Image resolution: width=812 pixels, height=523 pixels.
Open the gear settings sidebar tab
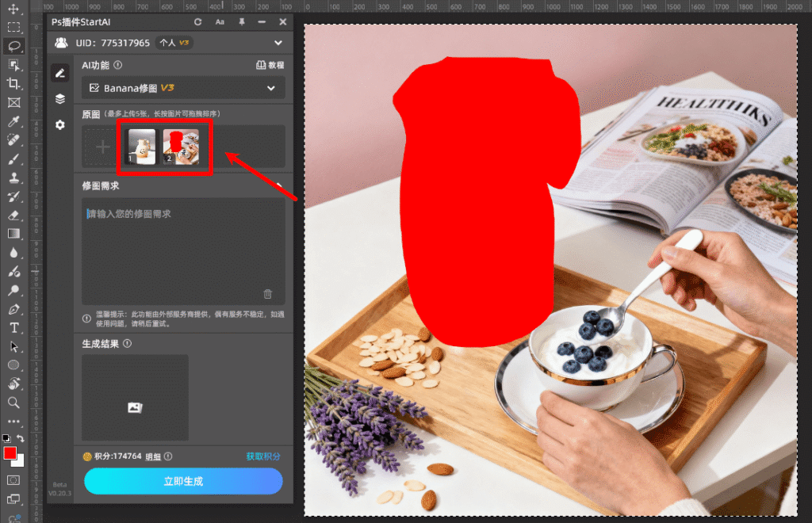coord(59,125)
